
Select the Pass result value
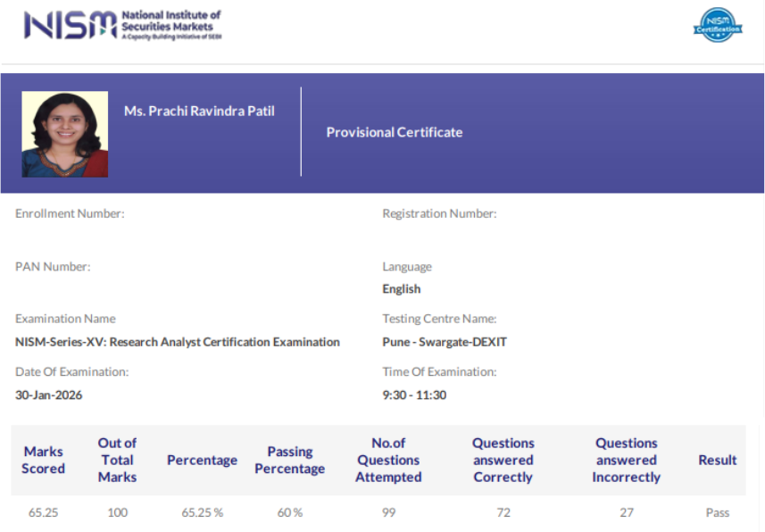pyautogui.click(x=717, y=512)
